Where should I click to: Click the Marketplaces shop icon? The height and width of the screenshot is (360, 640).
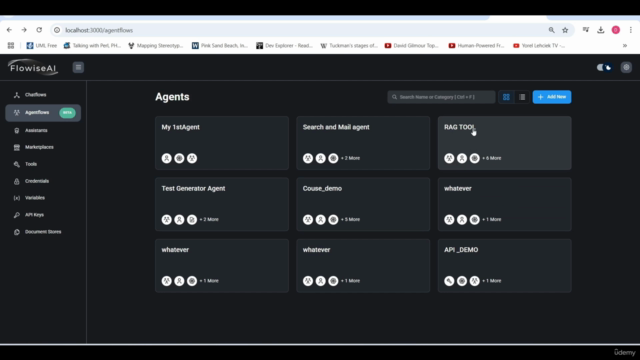tap(17, 147)
